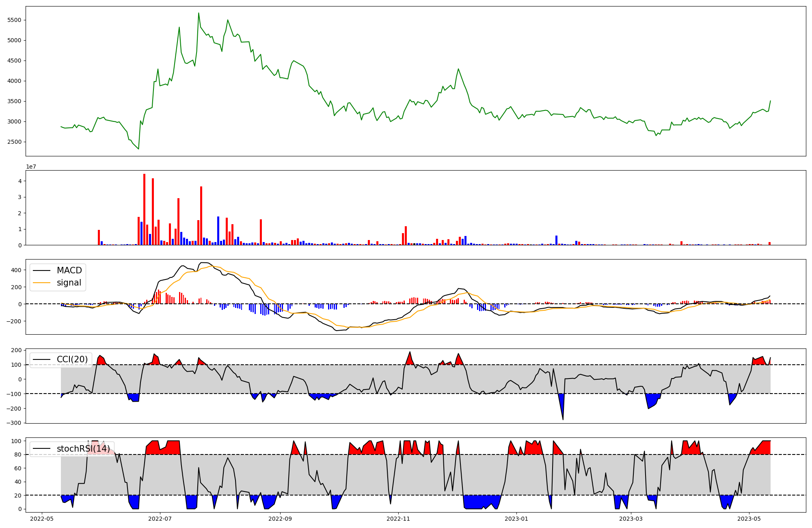This screenshot has width=812, height=528.
Task: Click the 2022-09 date tick label
Action: coord(280,519)
